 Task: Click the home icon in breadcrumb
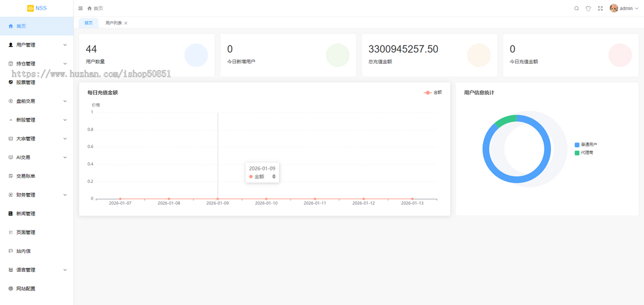(x=90, y=9)
